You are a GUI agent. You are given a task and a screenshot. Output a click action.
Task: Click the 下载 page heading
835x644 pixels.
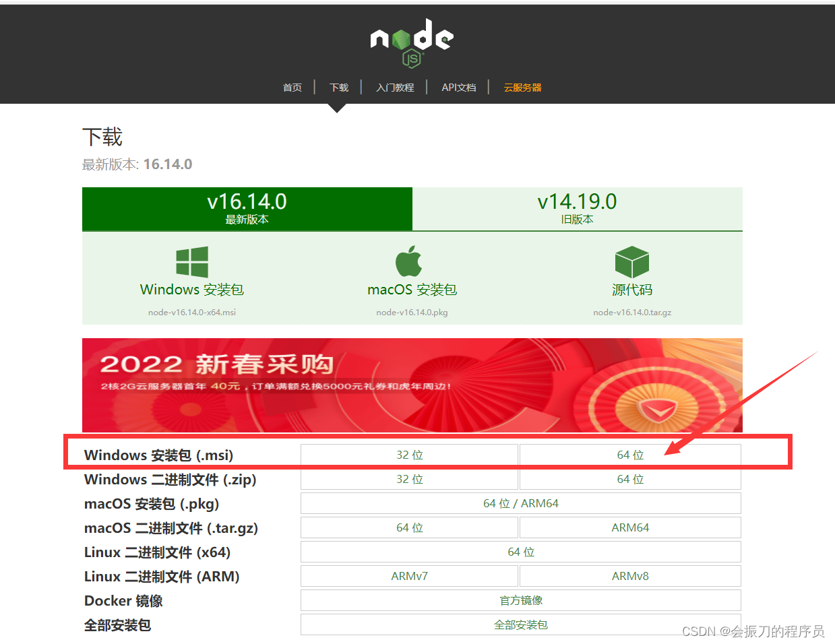pyautogui.click(x=102, y=137)
